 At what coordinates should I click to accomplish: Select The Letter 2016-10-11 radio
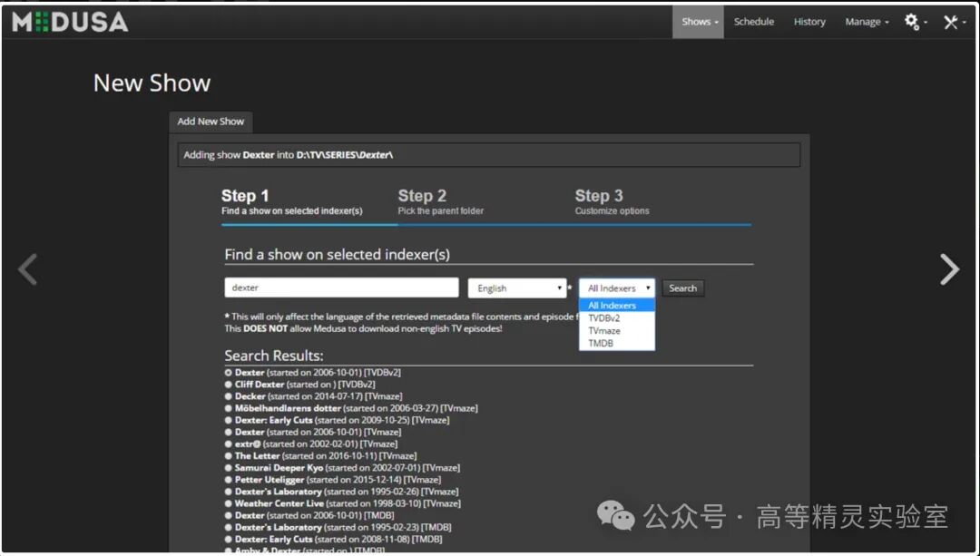point(228,455)
